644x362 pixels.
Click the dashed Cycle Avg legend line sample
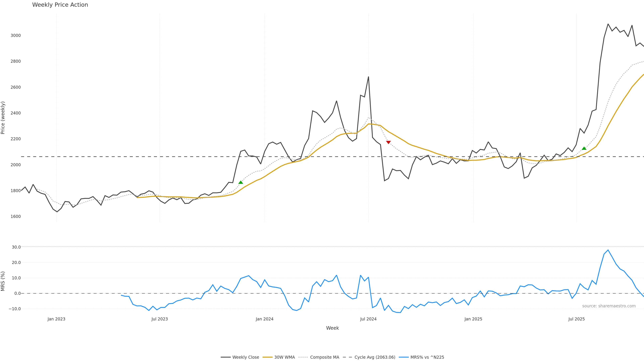coord(347,357)
